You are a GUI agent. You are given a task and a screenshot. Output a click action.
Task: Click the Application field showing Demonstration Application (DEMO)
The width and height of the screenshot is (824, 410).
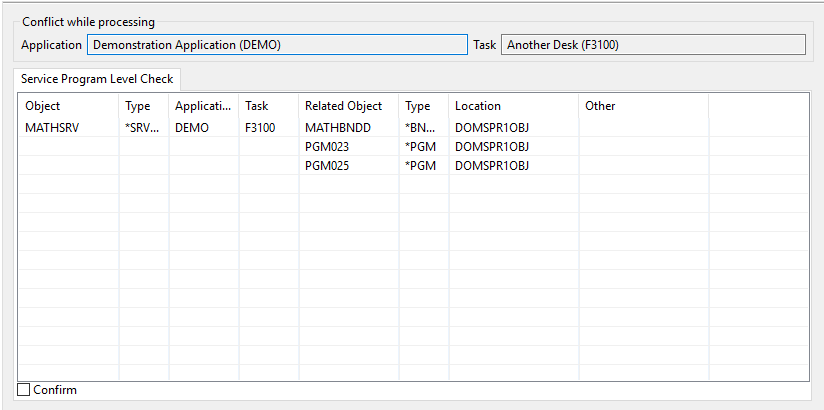point(277,45)
